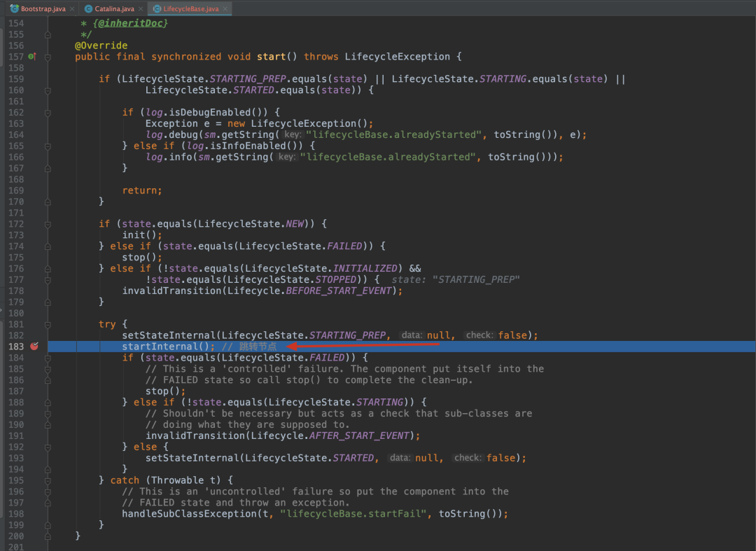Close the Catalina.java tab
Viewport: 756px width, 551px height.
[141, 8]
